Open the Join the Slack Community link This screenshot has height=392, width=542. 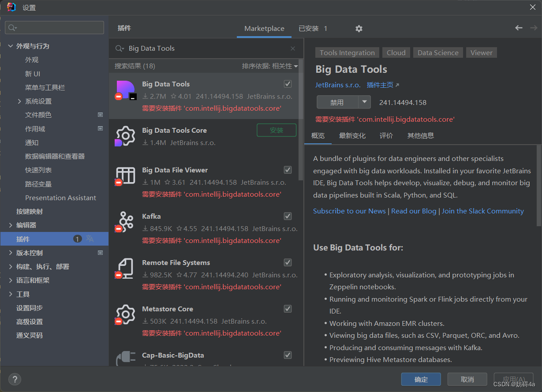click(483, 211)
